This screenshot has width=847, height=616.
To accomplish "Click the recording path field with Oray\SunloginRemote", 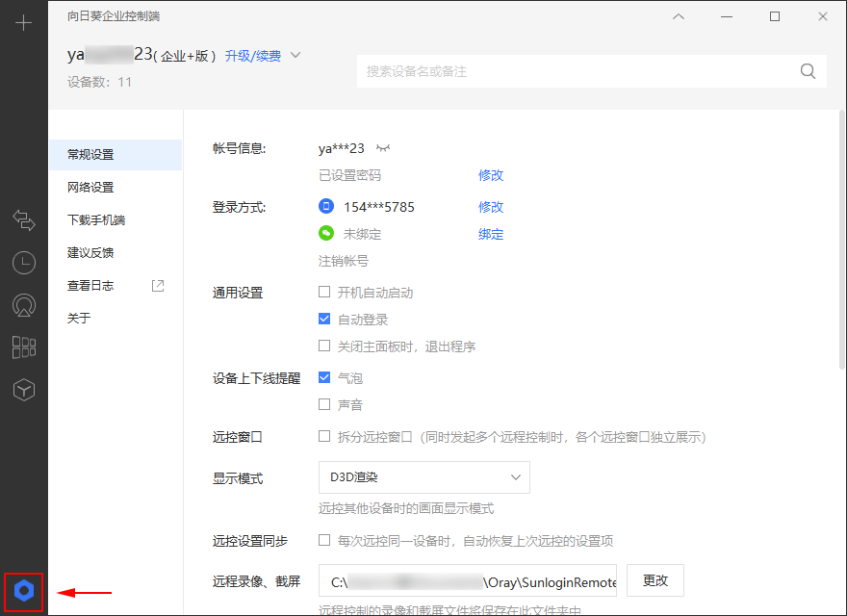I will point(467,581).
